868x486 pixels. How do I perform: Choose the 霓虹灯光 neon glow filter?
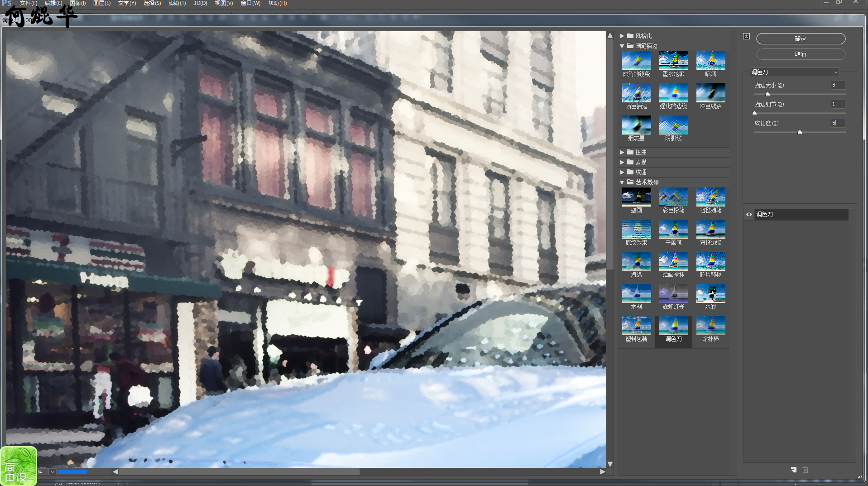pyautogui.click(x=673, y=294)
